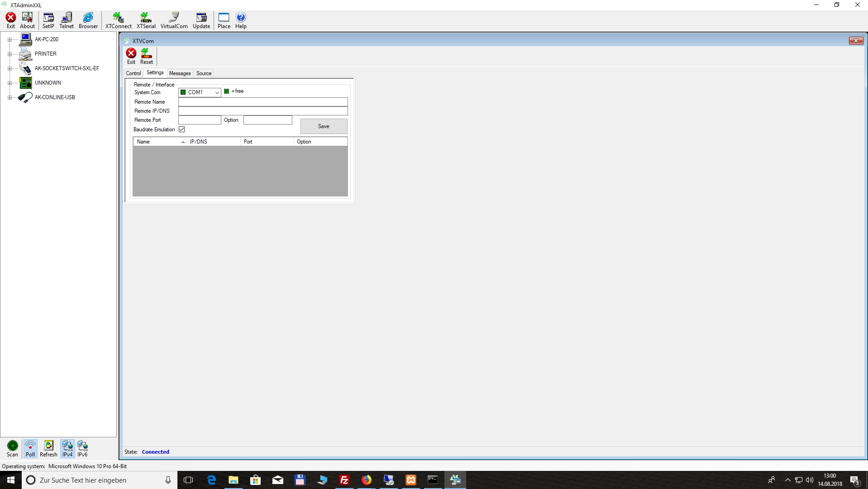Open the VirtualCom tool

(x=174, y=20)
